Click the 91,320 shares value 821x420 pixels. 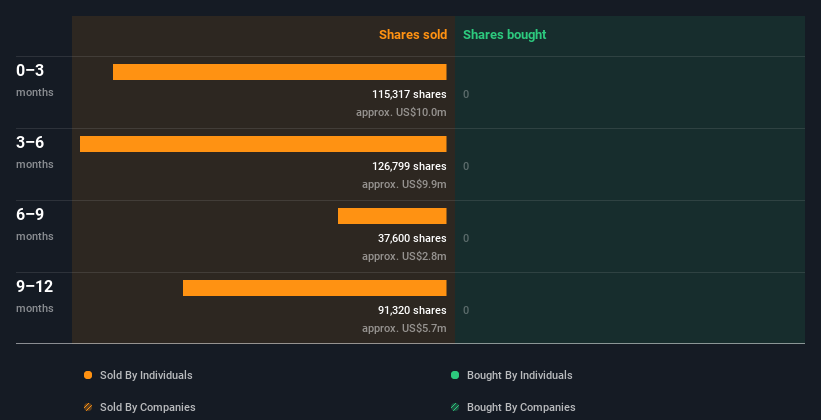point(412,310)
